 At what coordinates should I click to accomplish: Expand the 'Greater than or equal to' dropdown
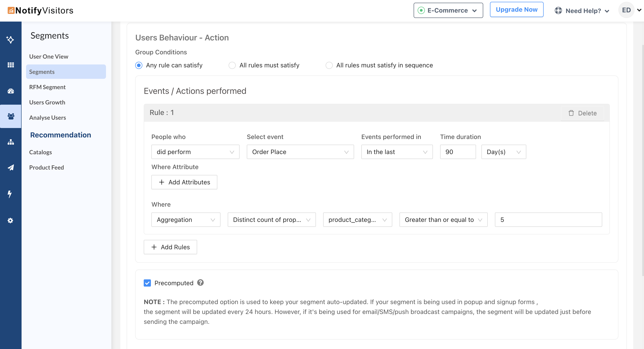(x=443, y=219)
